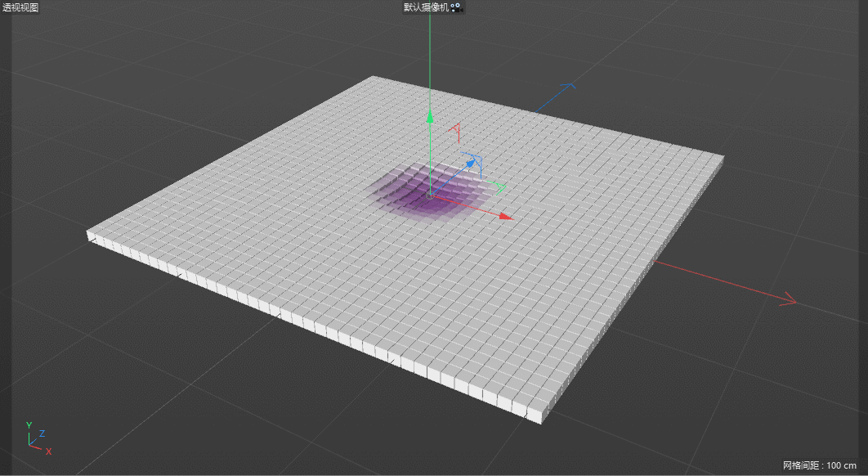This screenshot has width=868, height=476.
Task: Click the camera icon beside 默认摄像机
Action: click(456, 7)
